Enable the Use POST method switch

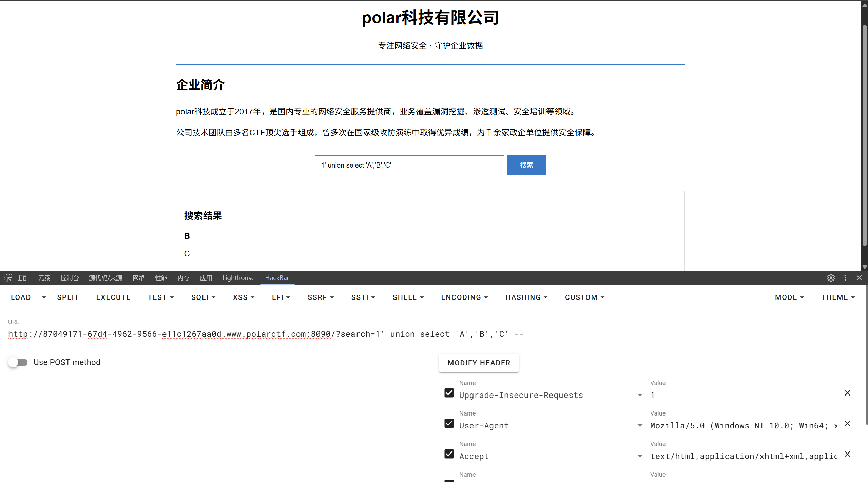[x=18, y=362]
